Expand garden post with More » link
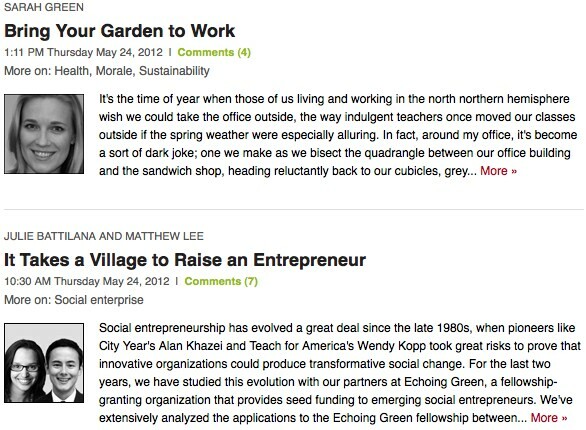 pyautogui.click(x=498, y=171)
